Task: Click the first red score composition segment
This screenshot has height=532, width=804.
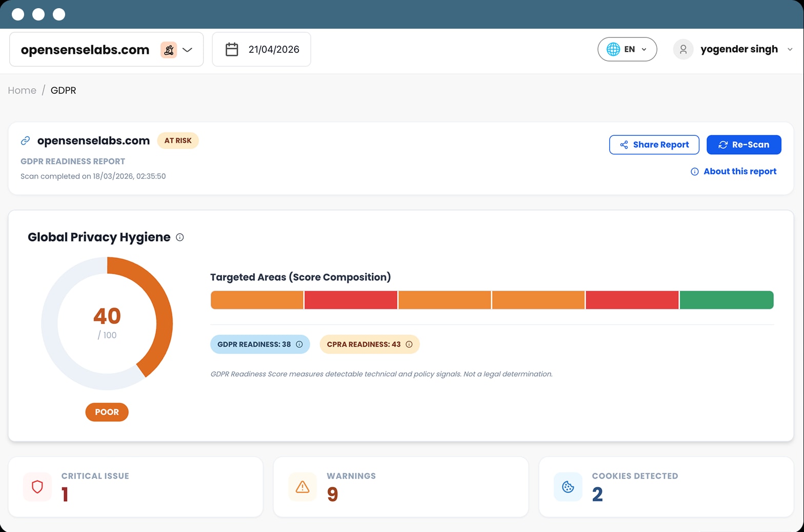Action: (x=351, y=300)
